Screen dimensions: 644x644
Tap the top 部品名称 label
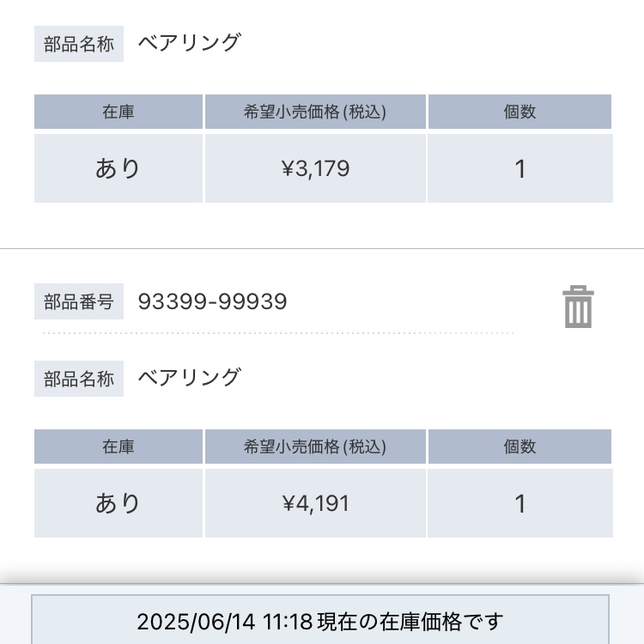coord(79,45)
